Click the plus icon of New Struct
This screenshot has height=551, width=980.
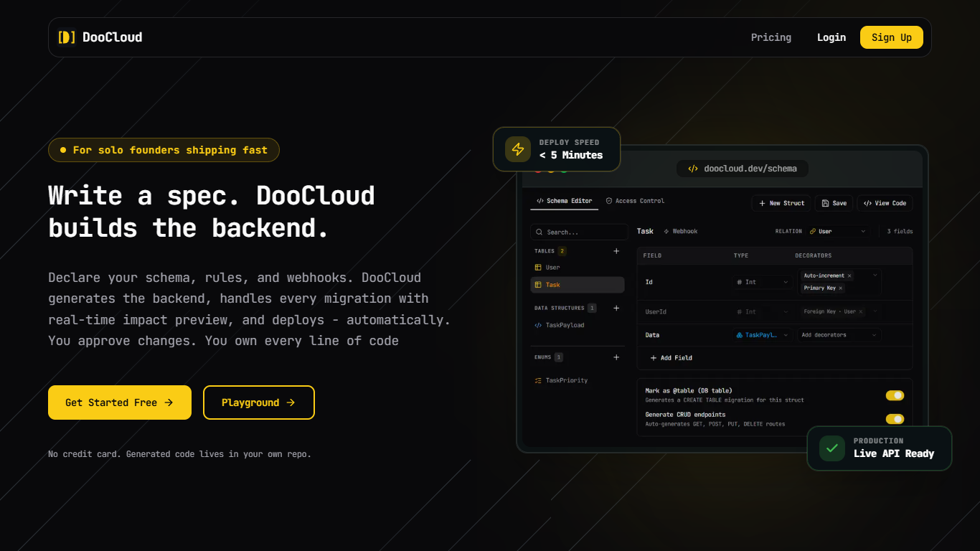pyautogui.click(x=763, y=203)
